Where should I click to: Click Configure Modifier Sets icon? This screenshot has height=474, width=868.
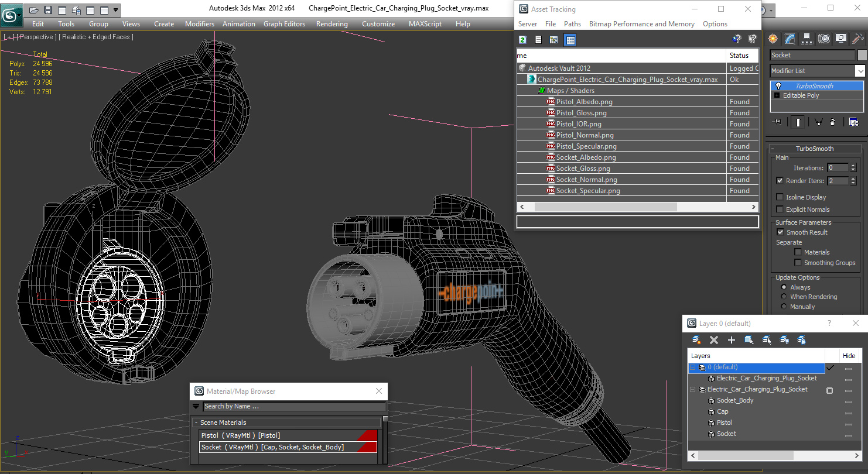click(853, 122)
